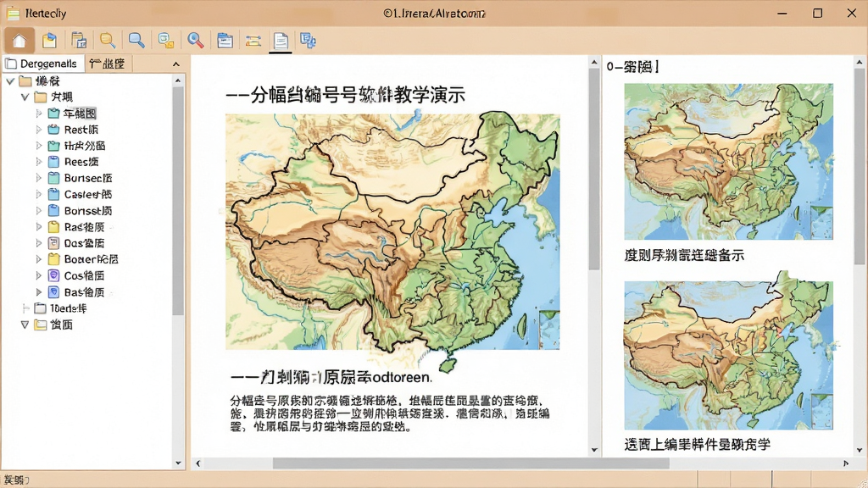
Task: Click the Home icon in the toolbar
Action: pyautogui.click(x=19, y=41)
